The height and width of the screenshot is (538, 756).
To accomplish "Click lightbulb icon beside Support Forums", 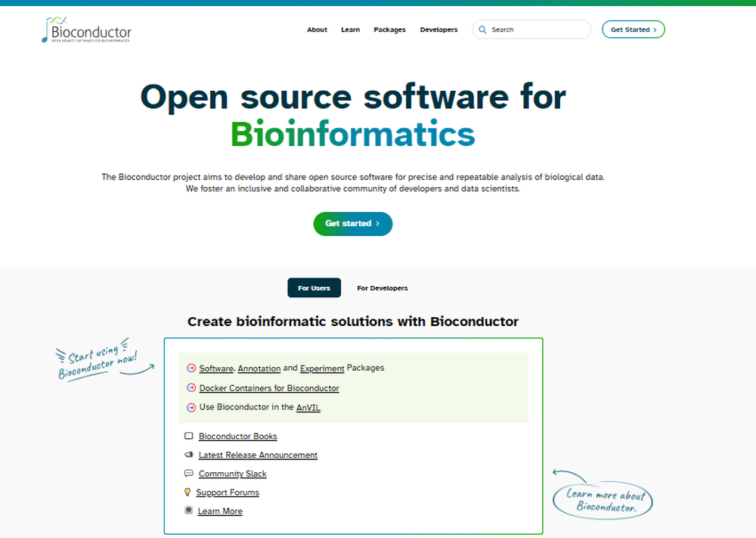I will pos(187,492).
